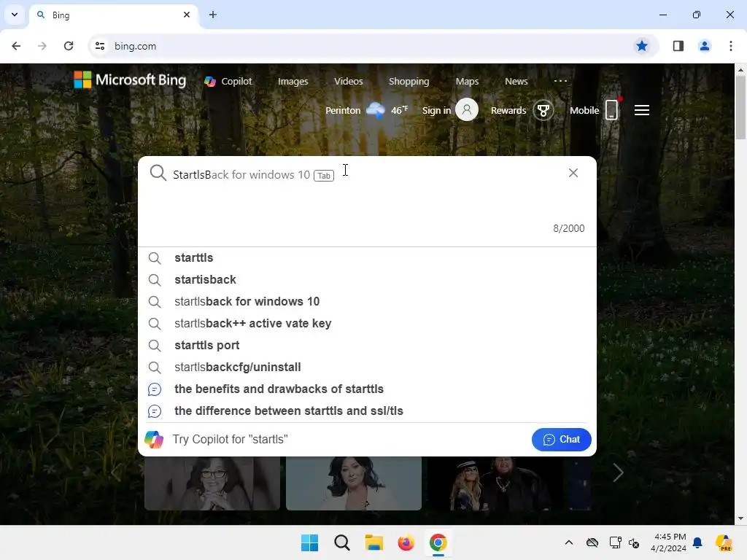This screenshot has height=560, width=747.
Task: Click the page vertical scrollbar thumb
Action: [x=740, y=108]
